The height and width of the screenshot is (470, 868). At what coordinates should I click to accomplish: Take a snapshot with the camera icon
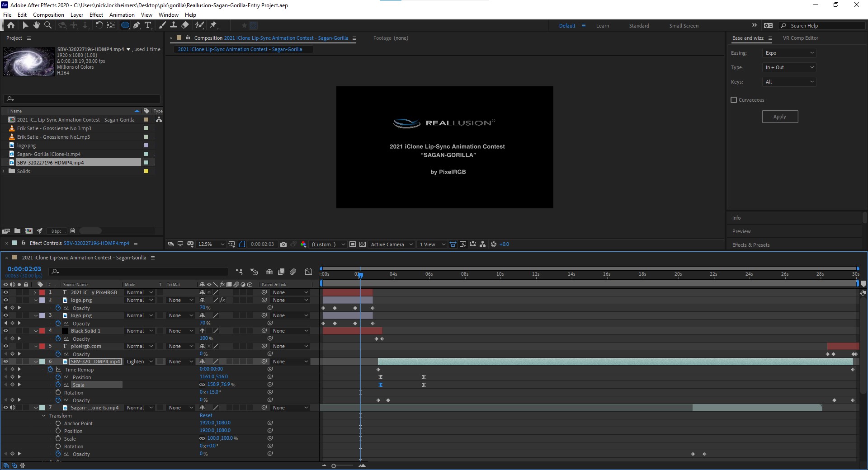(x=283, y=244)
